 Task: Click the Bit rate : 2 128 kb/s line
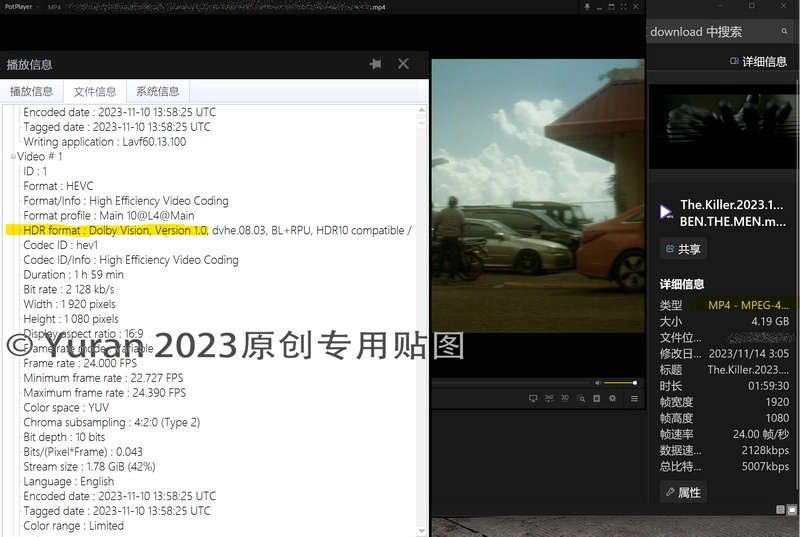pos(69,290)
